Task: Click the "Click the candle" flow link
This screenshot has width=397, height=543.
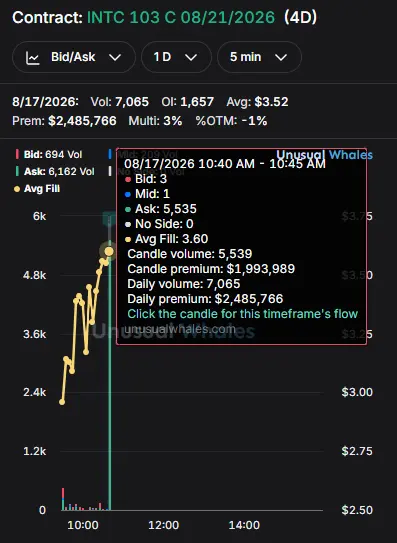Action: [242, 314]
